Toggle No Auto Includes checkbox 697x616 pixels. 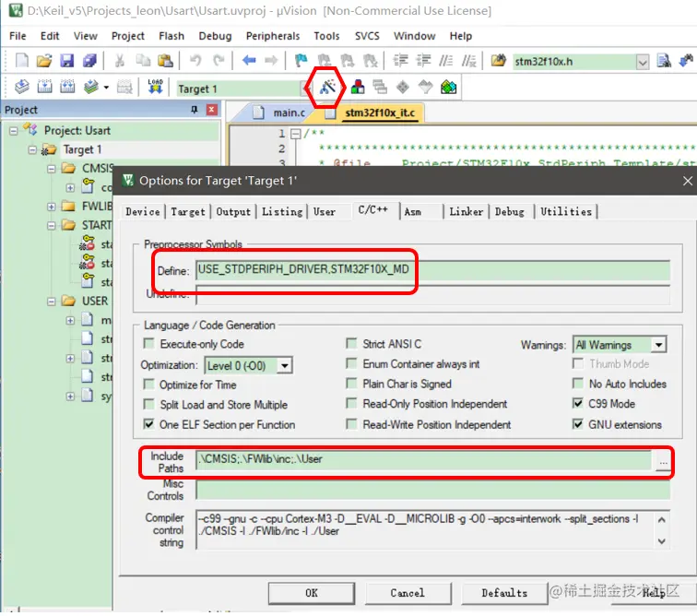coord(578,384)
